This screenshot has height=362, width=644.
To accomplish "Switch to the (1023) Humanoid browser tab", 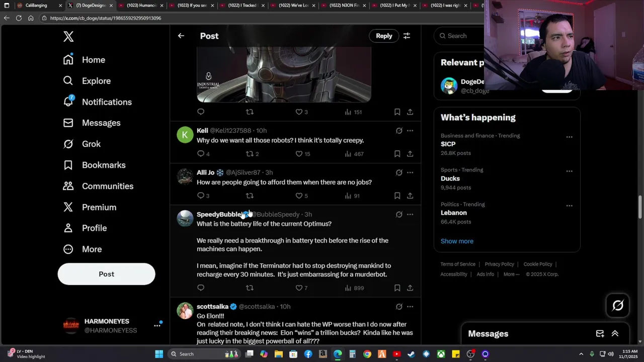I will (141, 6).
